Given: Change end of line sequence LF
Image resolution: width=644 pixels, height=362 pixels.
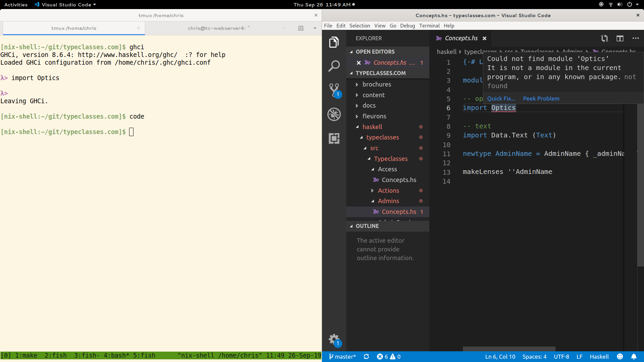Looking at the screenshot, I should pos(579,357).
